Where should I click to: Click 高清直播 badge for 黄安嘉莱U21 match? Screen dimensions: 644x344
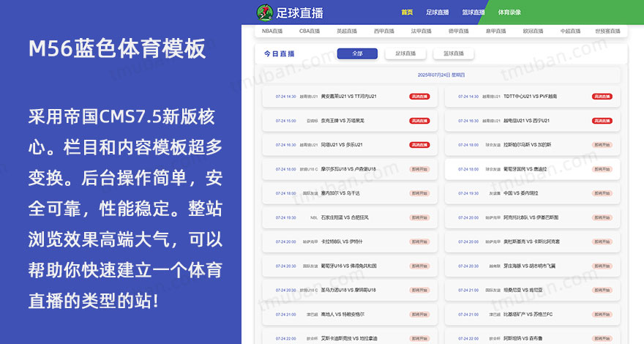click(419, 97)
